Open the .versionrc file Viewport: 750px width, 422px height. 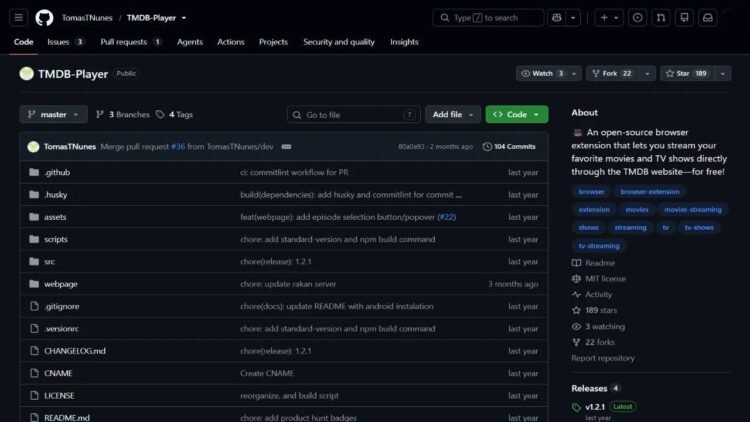(61, 329)
